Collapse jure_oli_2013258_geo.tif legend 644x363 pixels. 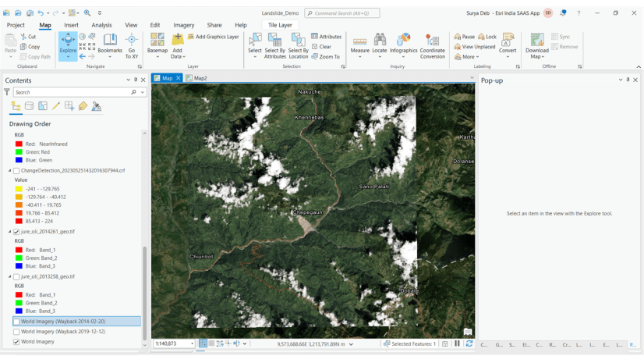coord(10,276)
